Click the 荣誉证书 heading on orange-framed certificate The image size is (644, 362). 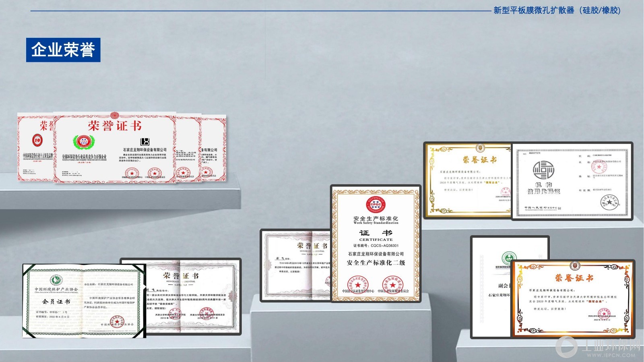pos(574,278)
